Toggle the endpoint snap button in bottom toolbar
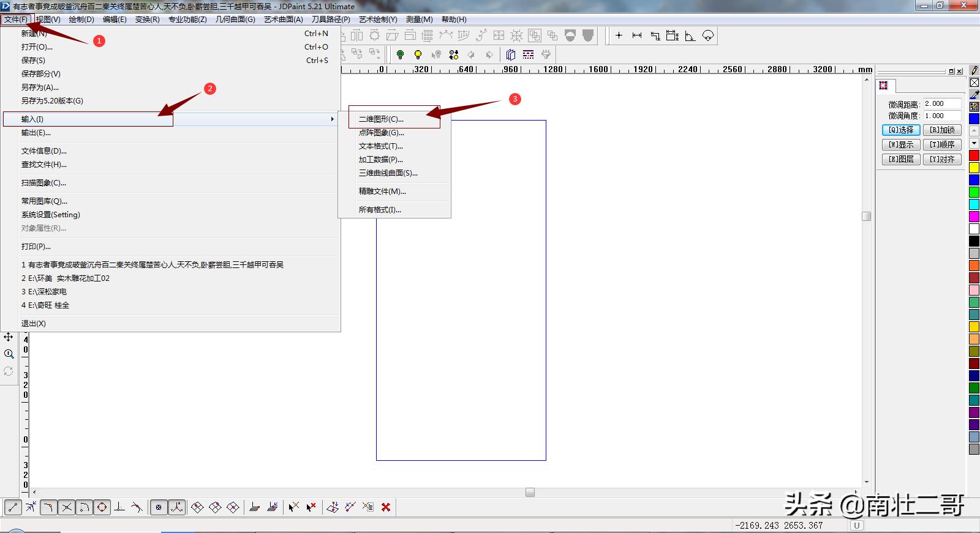Viewport: 980px width, 533px height. (13, 507)
